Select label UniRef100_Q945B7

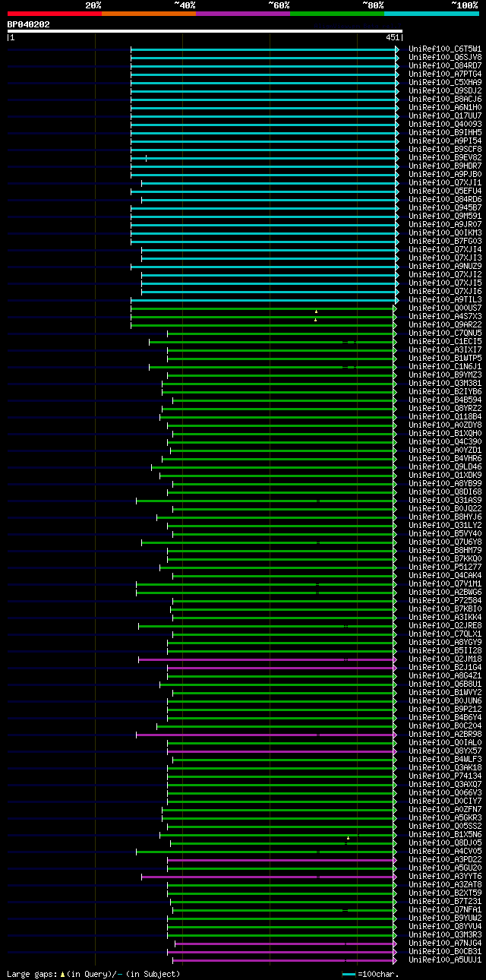445,207
